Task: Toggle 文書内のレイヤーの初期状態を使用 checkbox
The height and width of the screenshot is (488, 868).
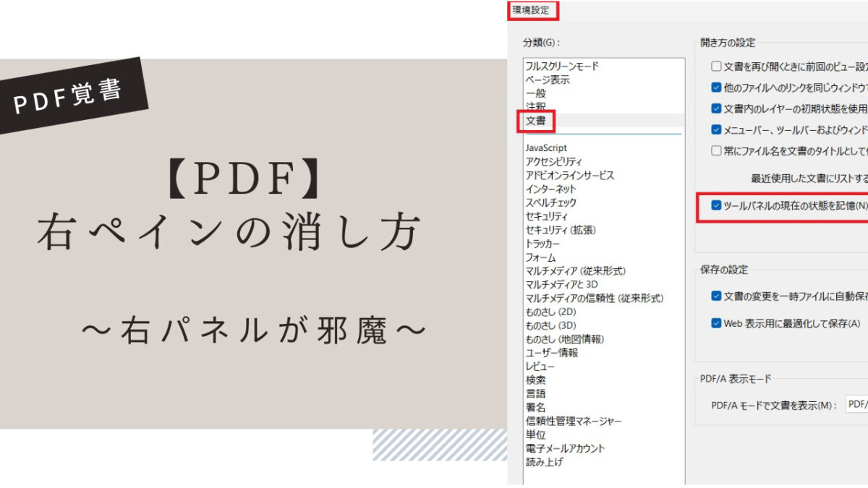Action: tap(716, 108)
